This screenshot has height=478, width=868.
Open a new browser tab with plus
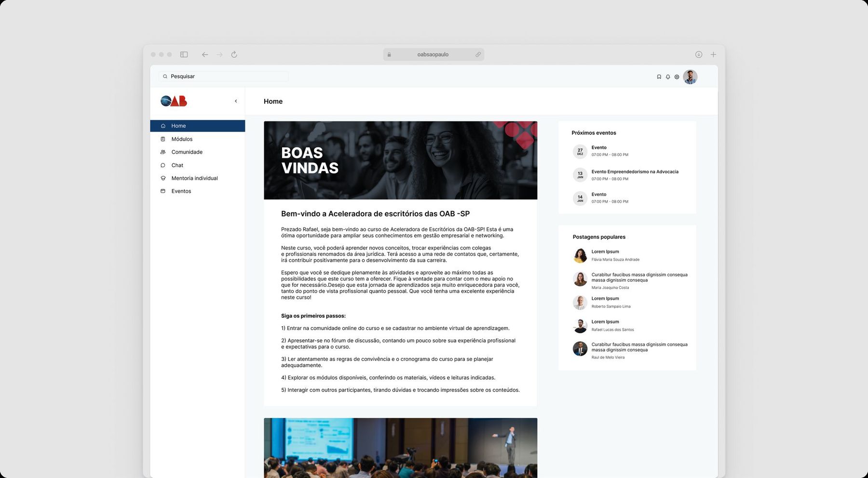pos(713,54)
